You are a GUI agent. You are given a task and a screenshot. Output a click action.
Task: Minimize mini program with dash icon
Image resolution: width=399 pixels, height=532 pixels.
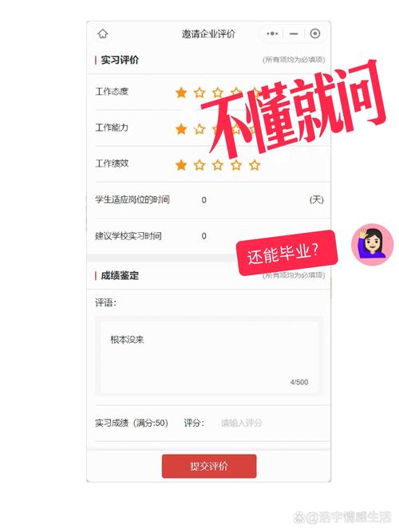click(x=294, y=33)
